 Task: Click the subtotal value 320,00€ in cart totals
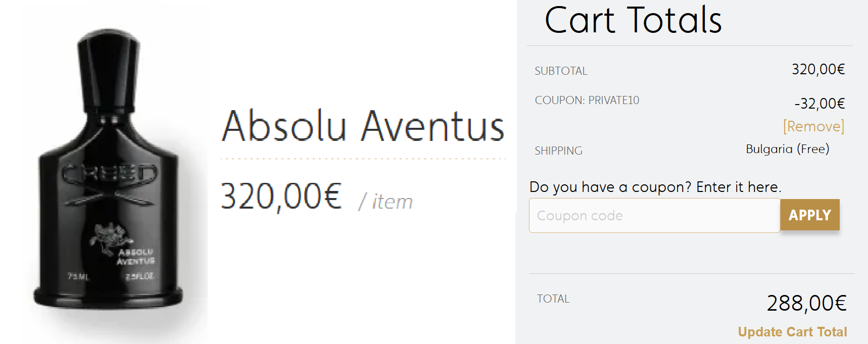[818, 69]
